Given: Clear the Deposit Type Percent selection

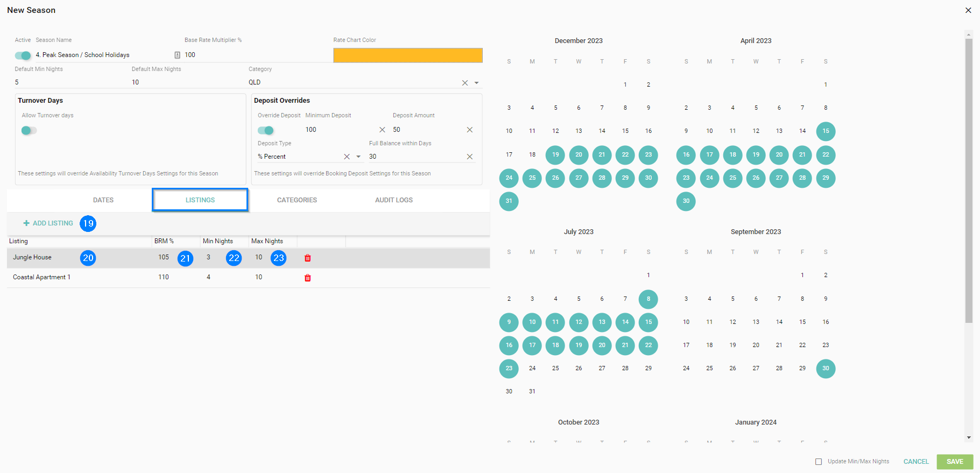Looking at the screenshot, I should point(347,157).
